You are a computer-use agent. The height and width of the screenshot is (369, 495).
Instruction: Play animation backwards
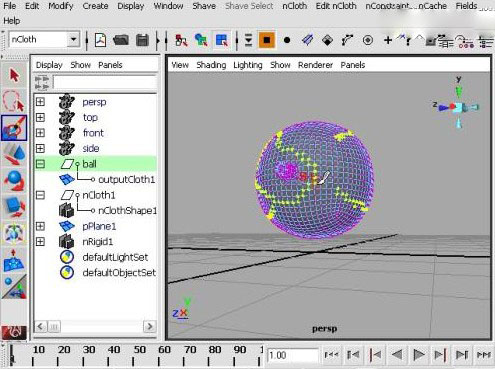[397, 355]
